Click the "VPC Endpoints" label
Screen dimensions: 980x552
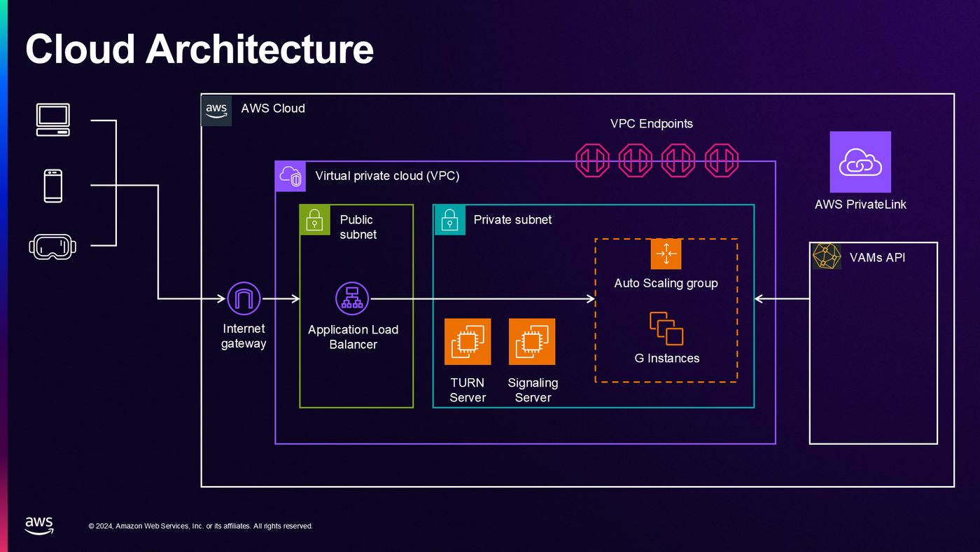coord(652,124)
